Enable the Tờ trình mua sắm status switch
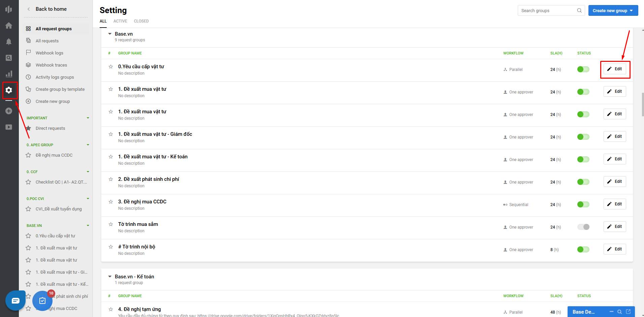This screenshot has width=644, height=317. point(583,227)
